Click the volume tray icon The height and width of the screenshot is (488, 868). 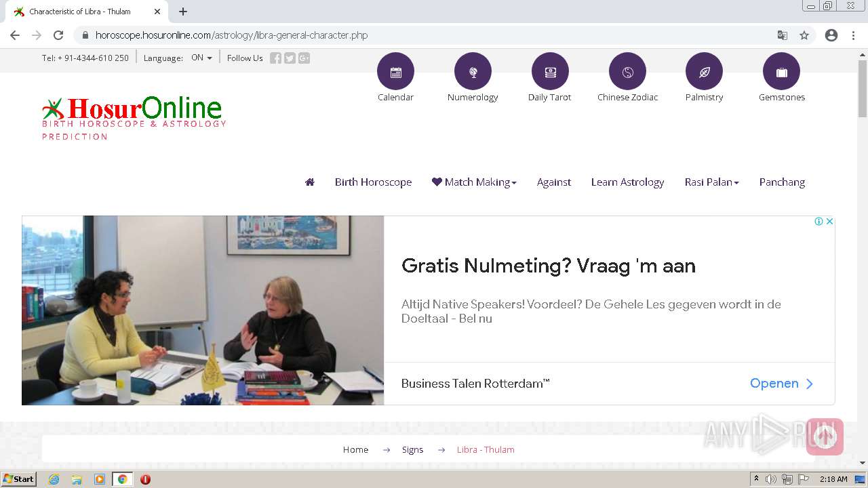[x=771, y=479]
